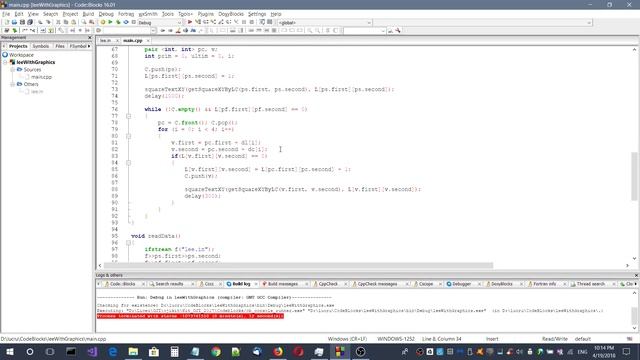Click the Paste toolbar icon
The width and height of the screenshot is (640, 360).
coord(73,22)
